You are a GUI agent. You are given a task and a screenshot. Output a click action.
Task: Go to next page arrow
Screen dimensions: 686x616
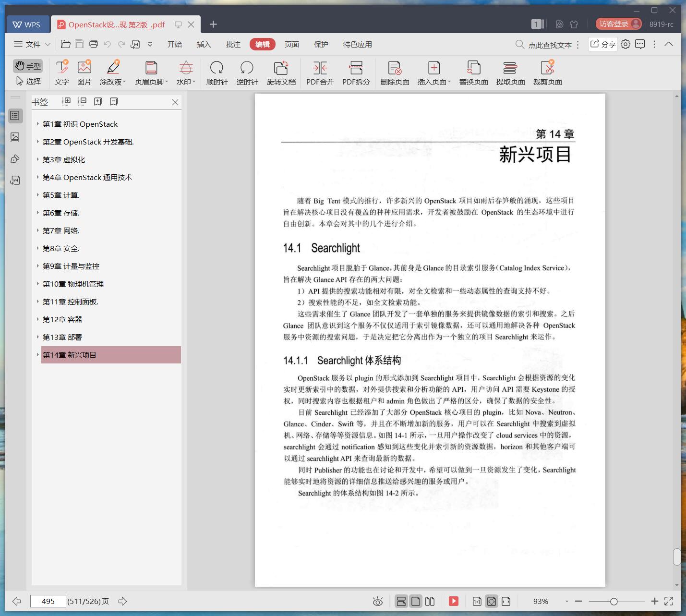pyautogui.click(x=122, y=601)
